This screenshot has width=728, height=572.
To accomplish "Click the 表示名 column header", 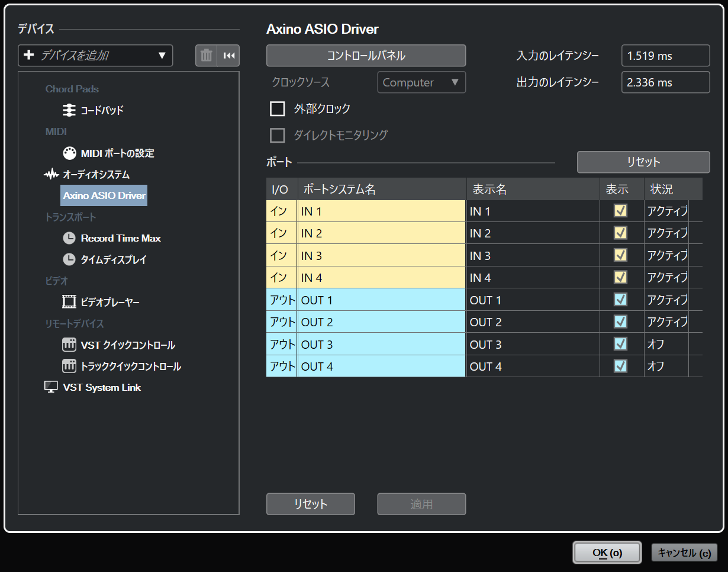I will (x=533, y=189).
